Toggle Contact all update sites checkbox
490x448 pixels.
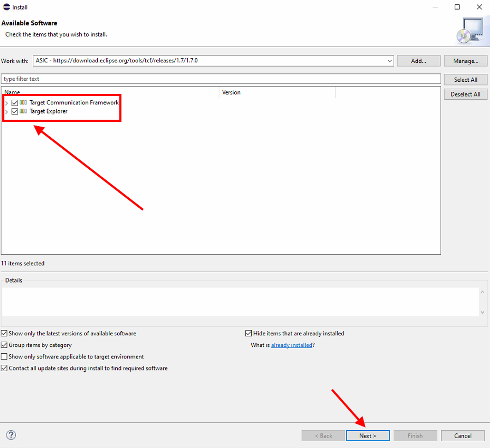[x=4, y=368]
